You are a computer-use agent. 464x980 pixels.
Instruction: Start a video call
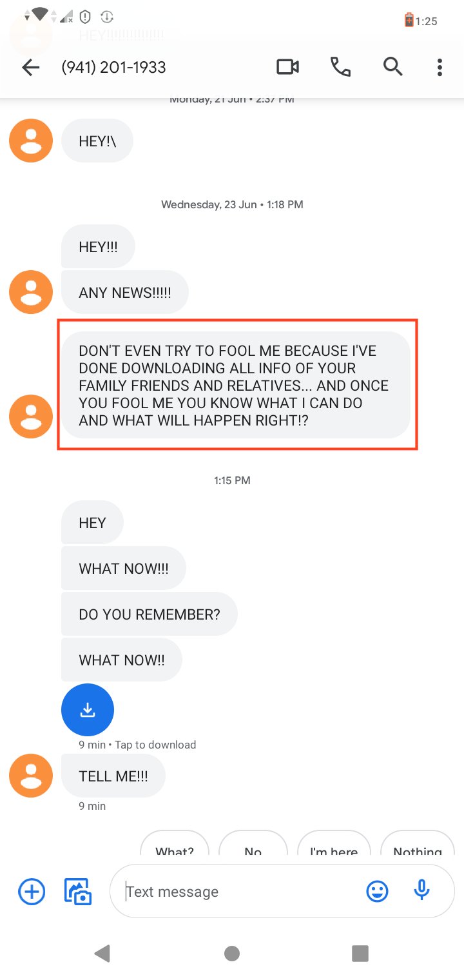[287, 66]
